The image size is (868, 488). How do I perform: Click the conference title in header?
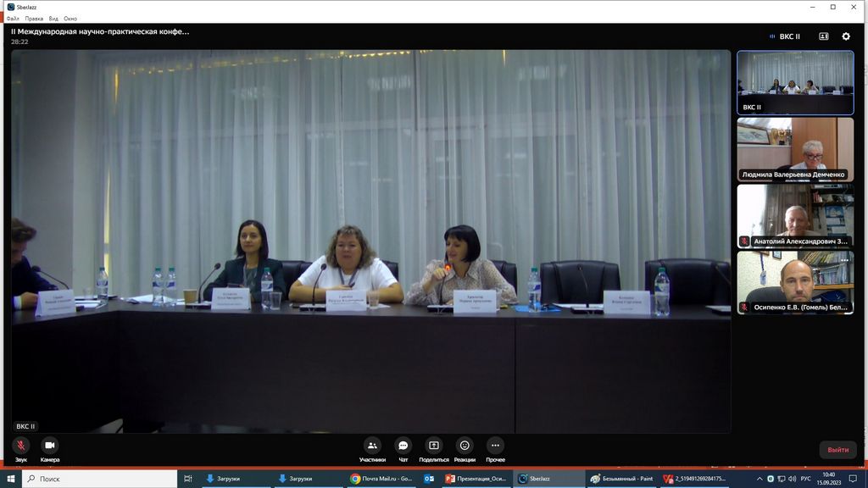100,31
